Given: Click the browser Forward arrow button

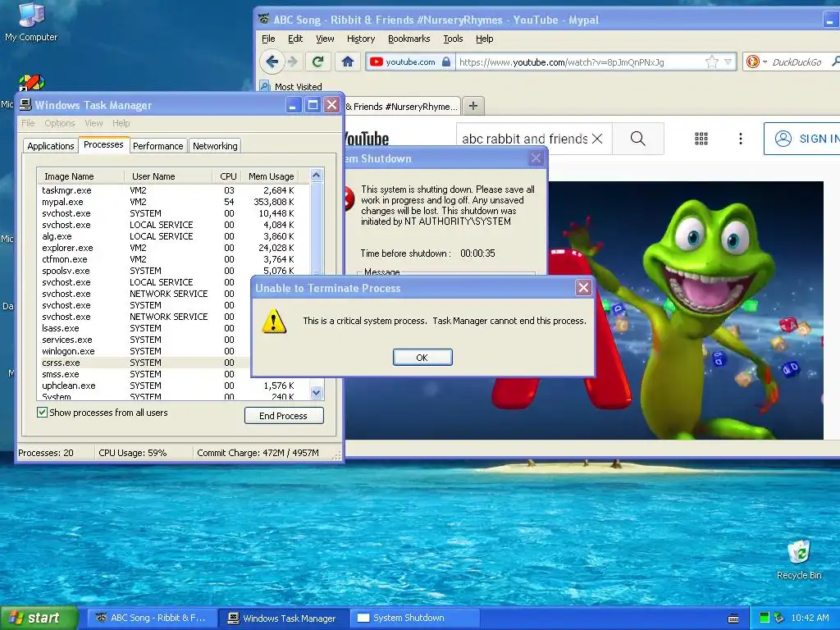Looking at the screenshot, I should (x=293, y=62).
